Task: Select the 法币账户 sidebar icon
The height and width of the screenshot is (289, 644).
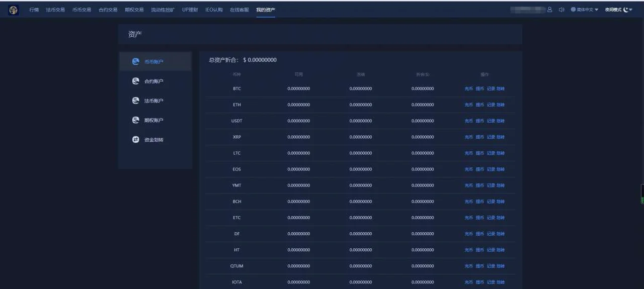Action: [135, 101]
